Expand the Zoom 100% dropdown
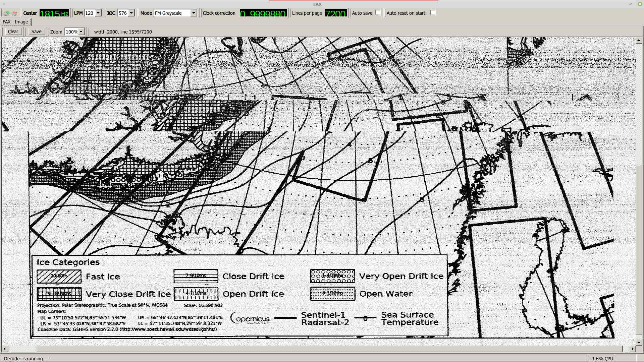Viewport: 644px width, 362px height. pos(81,32)
